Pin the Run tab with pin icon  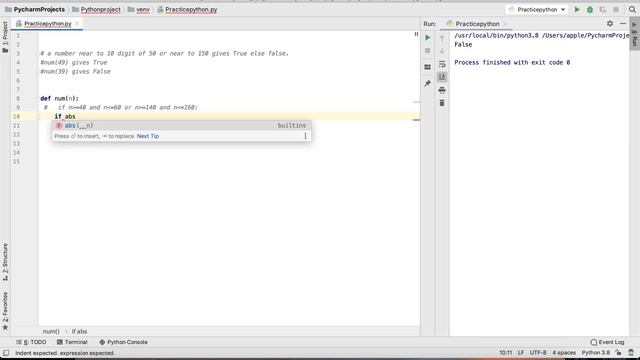[427, 83]
